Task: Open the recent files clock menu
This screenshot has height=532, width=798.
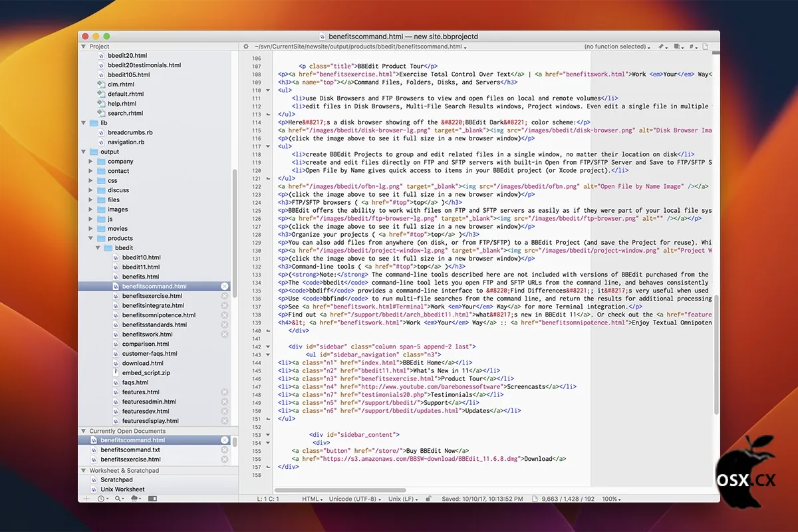Action: pyautogui.click(x=102, y=498)
